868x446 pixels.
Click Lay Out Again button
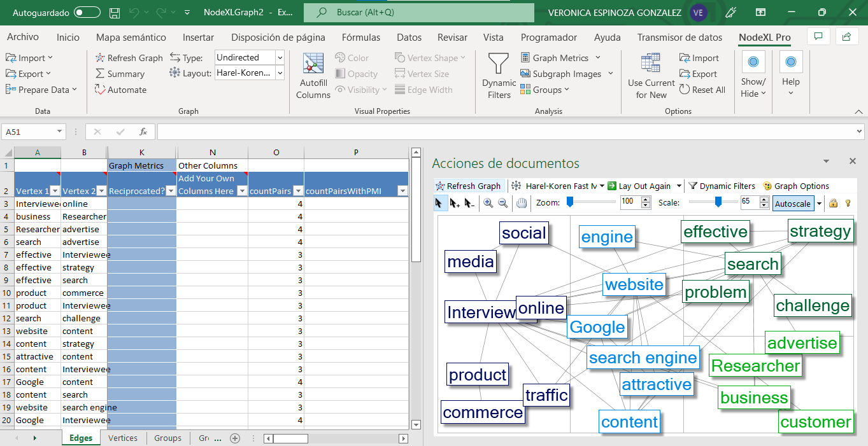[639, 186]
